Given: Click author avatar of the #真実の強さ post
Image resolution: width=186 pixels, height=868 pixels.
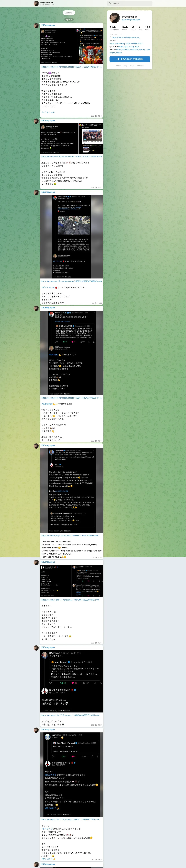Looking at the screenshot, I should pyautogui.click(x=36, y=308).
